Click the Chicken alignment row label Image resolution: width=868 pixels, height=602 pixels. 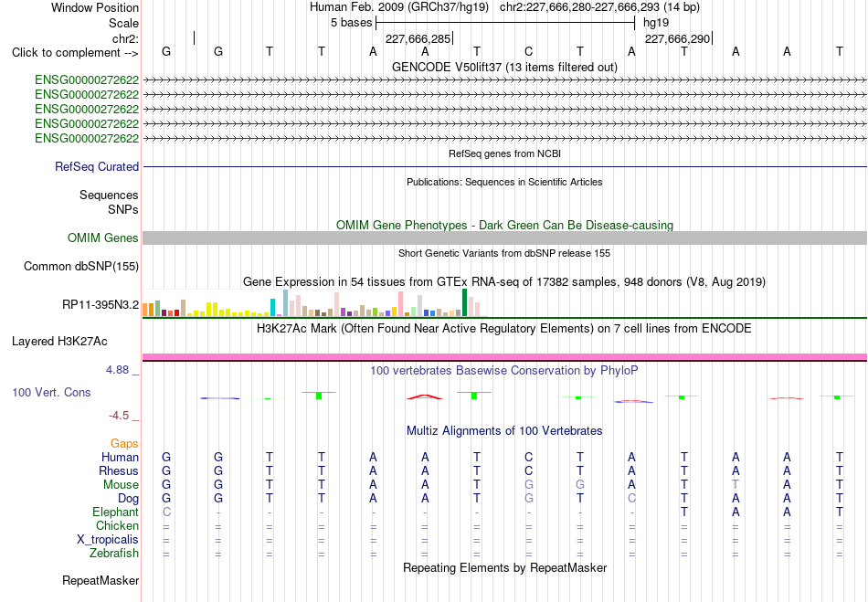pyautogui.click(x=117, y=525)
